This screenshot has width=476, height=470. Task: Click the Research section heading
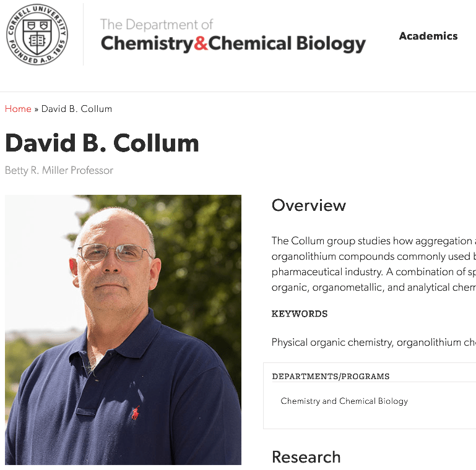pos(306,457)
